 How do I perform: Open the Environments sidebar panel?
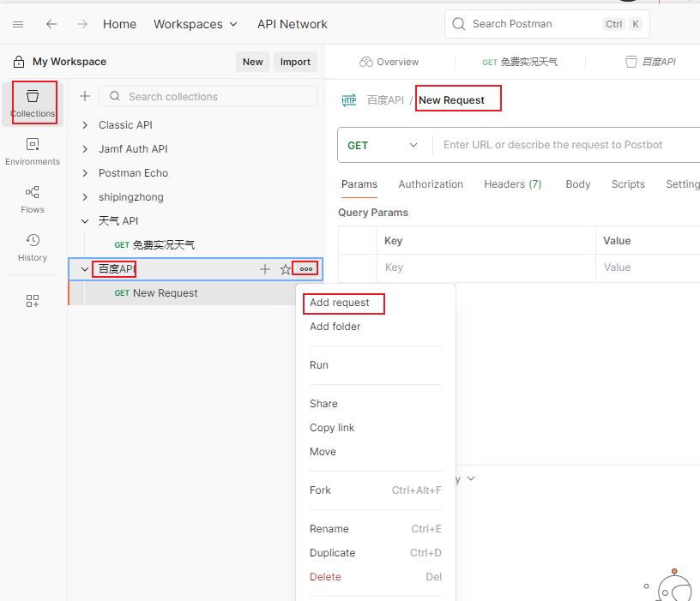tap(33, 151)
